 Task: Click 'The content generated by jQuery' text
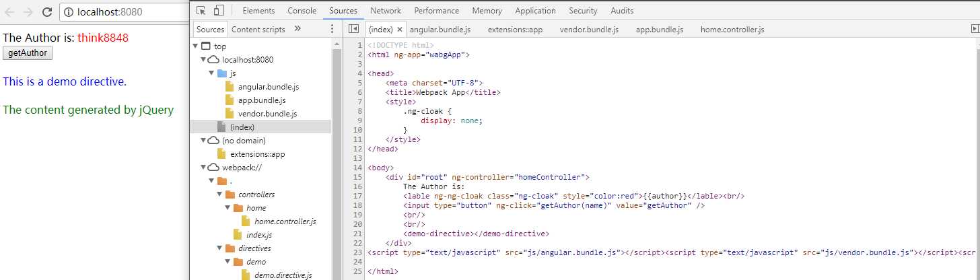(88, 110)
